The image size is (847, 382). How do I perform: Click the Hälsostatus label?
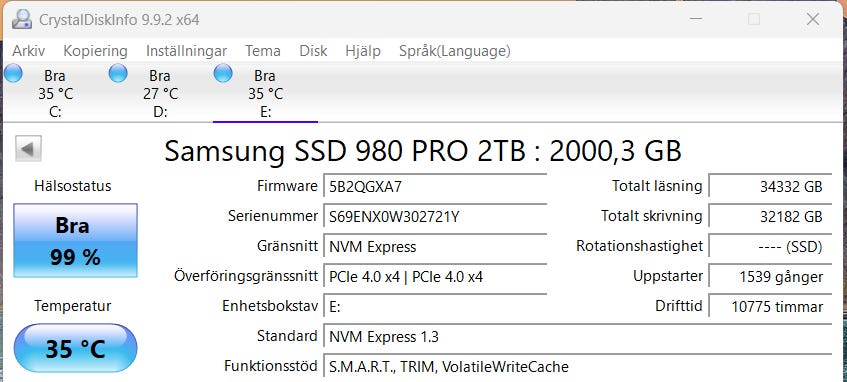(x=73, y=186)
